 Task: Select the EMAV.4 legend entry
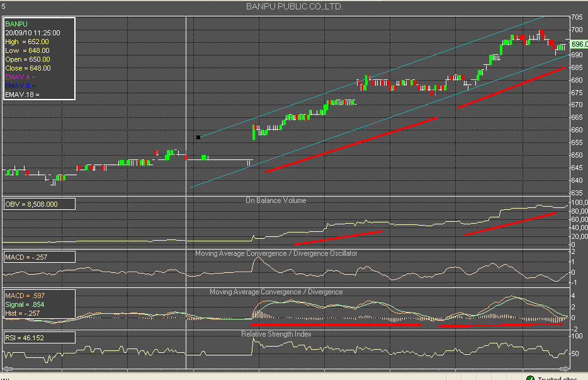(20, 77)
